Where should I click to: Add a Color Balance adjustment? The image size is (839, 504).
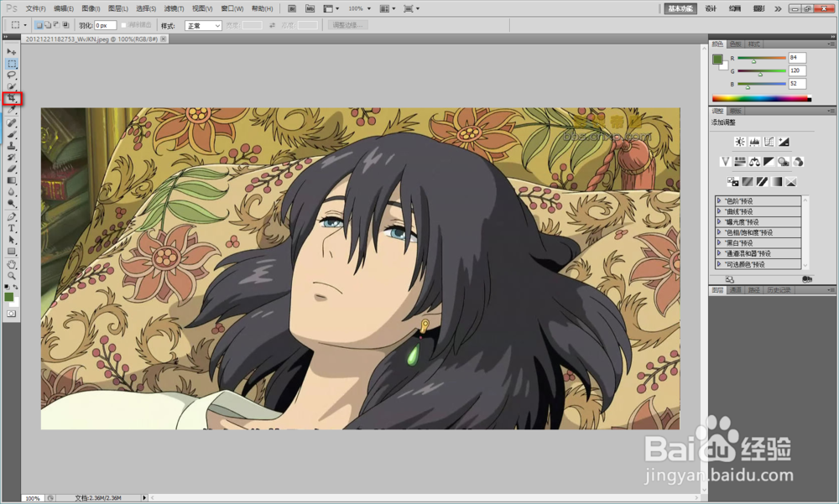(754, 162)
